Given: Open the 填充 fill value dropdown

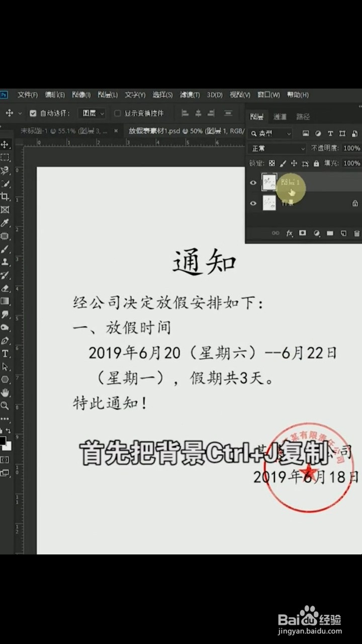Looking at the screenshot, I should point(351,164).
